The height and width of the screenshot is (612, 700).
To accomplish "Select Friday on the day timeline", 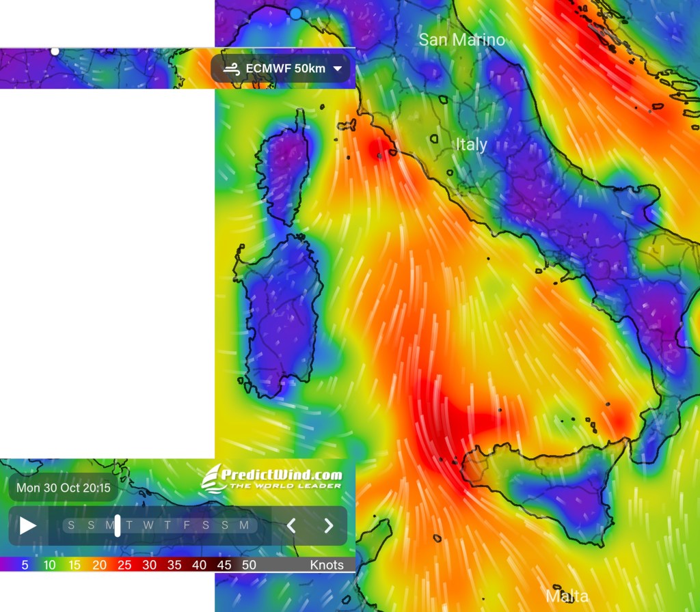I will 187,525.
